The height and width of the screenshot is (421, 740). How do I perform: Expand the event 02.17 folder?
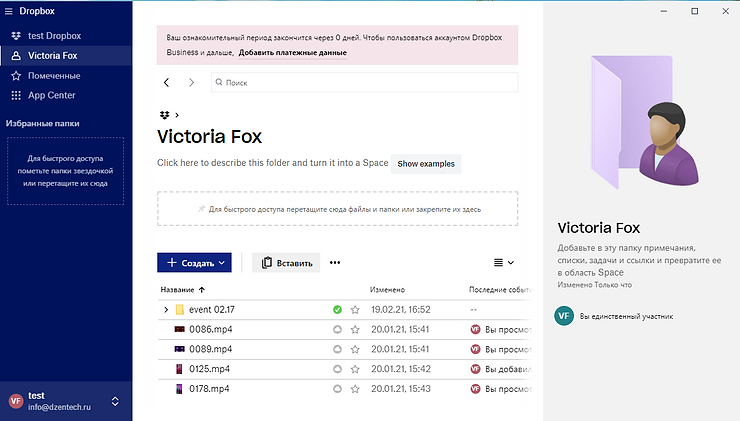[166, 310]
